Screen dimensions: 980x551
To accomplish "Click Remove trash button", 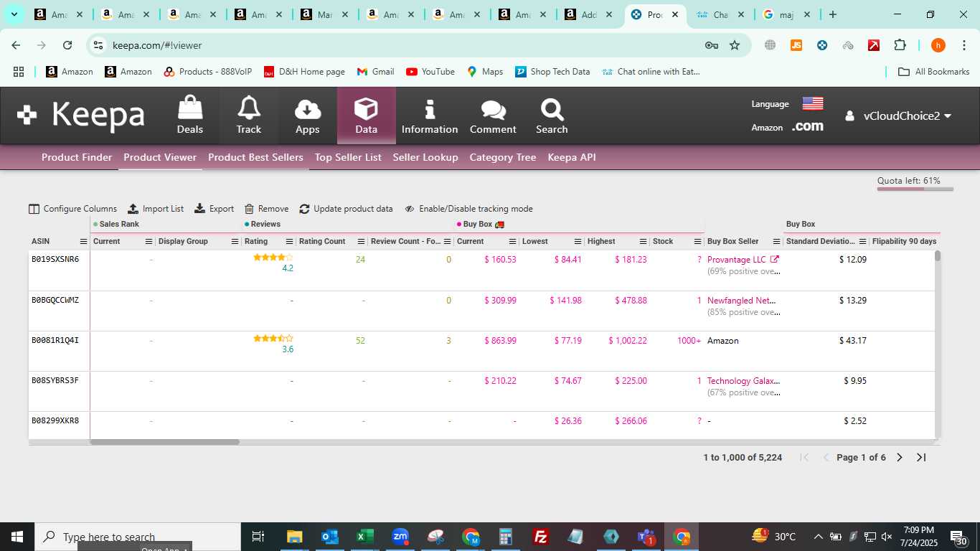I will point(266,209).
